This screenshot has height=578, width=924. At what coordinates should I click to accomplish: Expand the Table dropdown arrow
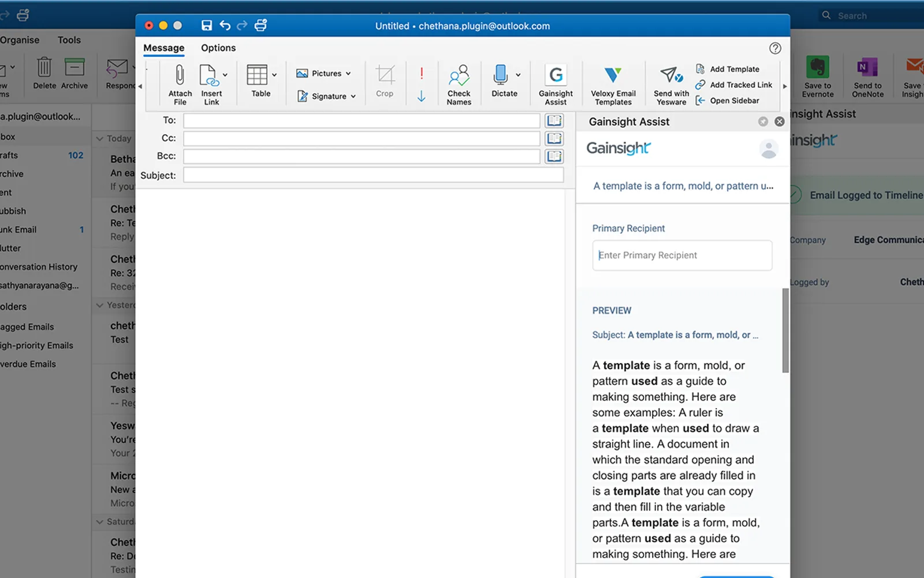[x=274, y=75]
